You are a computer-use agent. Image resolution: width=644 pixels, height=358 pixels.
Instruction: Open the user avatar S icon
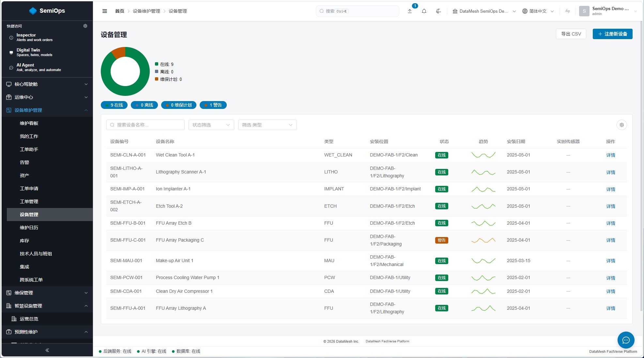pyautogui.click(x=584, y=11)
